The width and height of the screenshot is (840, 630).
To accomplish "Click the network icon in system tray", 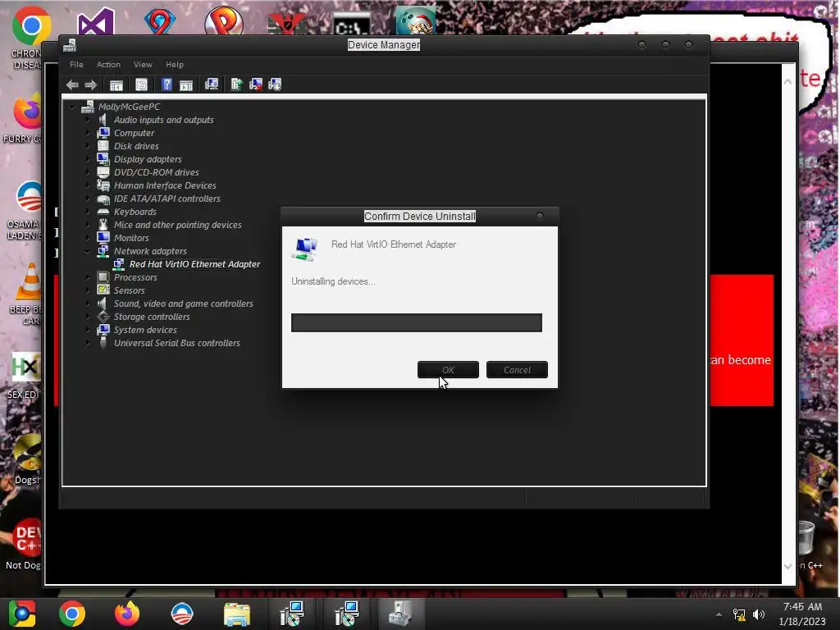I will point(739,614).
